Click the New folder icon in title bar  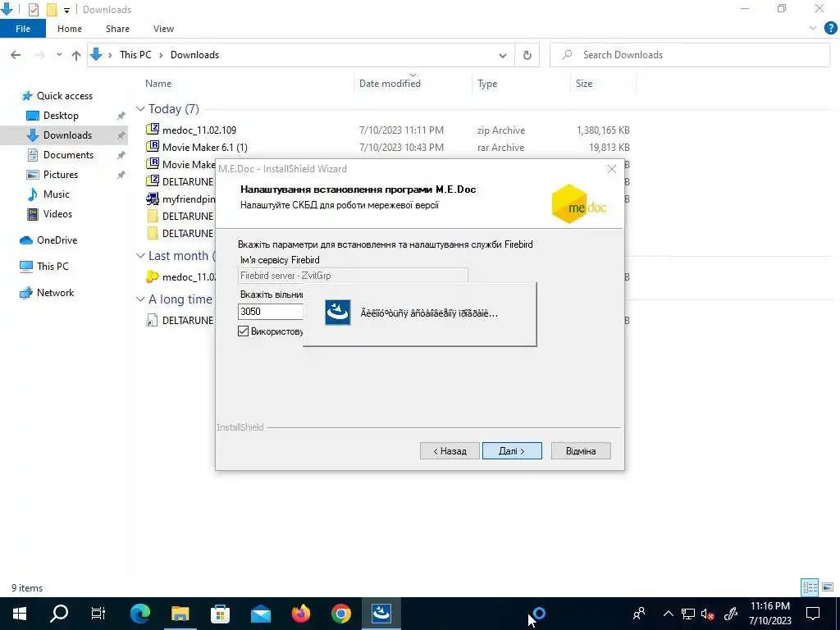click(x=52, y=9)
